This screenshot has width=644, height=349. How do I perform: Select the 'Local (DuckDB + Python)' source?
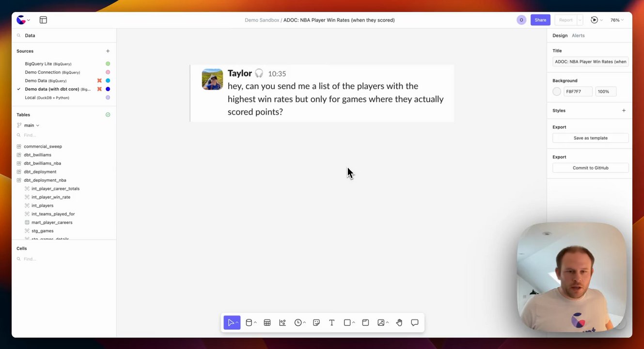point(47,97)
